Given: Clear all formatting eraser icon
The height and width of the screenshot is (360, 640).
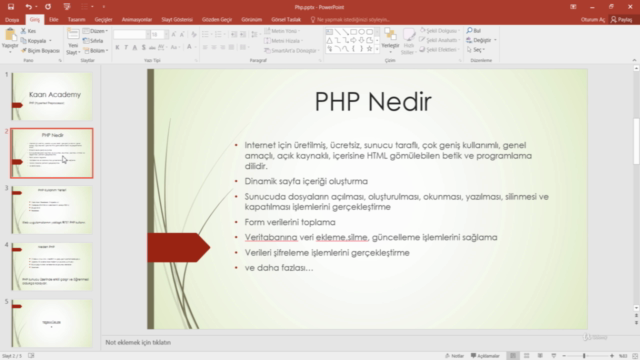Looking at the screenshot, I should 194,35.
